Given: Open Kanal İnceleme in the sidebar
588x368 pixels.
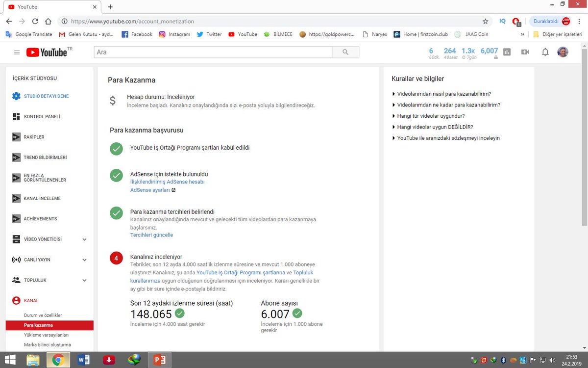Looking at the screenshot, I should (42, 198).
